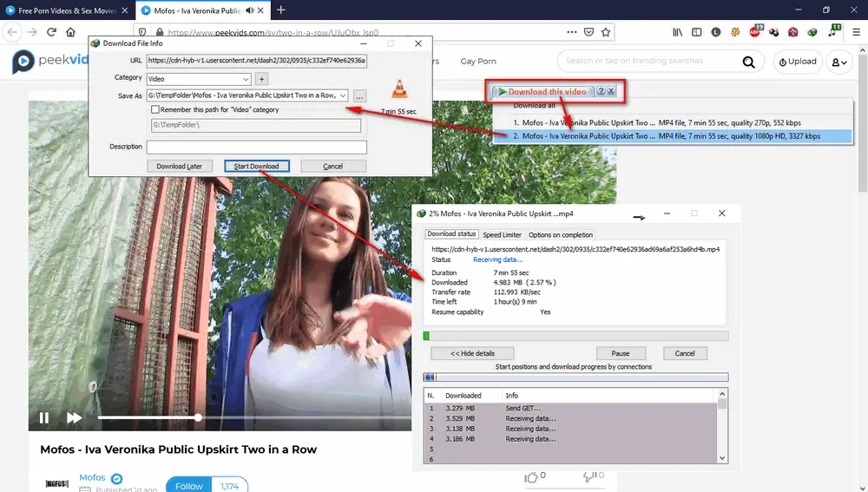
Task: Click the thumbs down dislike icon
Action: pos(589,476)
